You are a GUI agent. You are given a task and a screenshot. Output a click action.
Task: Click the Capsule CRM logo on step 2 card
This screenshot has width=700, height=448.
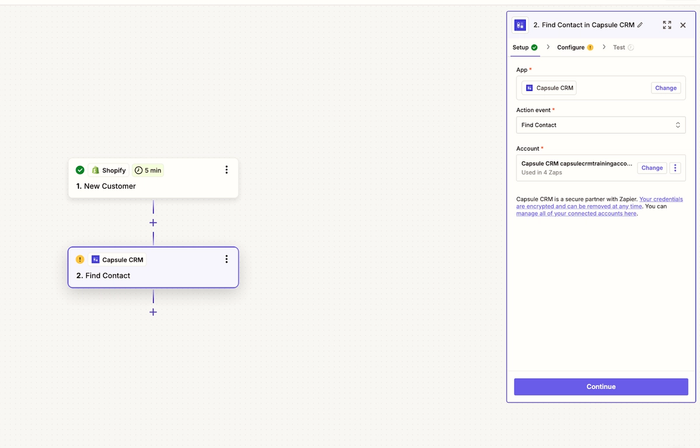[x=95, y=259]
